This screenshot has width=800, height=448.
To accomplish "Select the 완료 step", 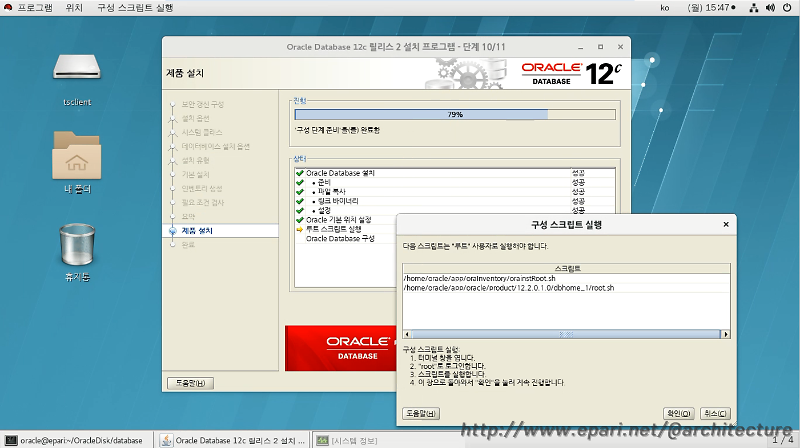I will (188, 245).
